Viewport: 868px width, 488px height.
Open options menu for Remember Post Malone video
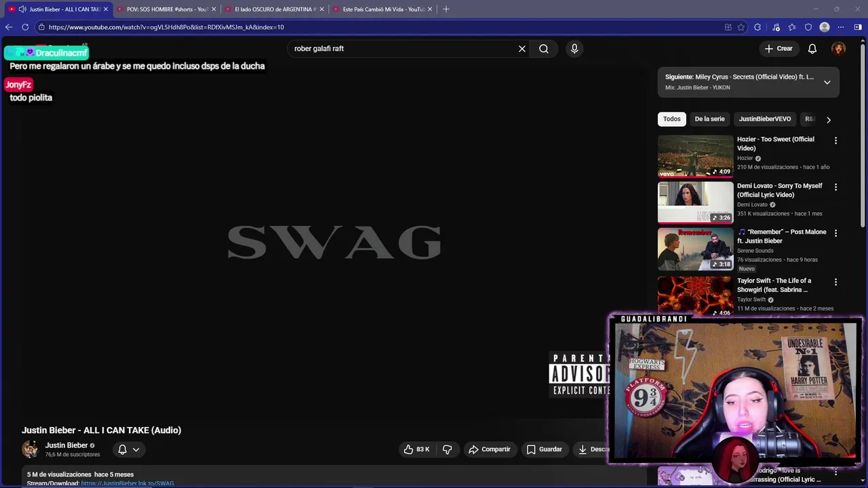[x=835, y=233]
